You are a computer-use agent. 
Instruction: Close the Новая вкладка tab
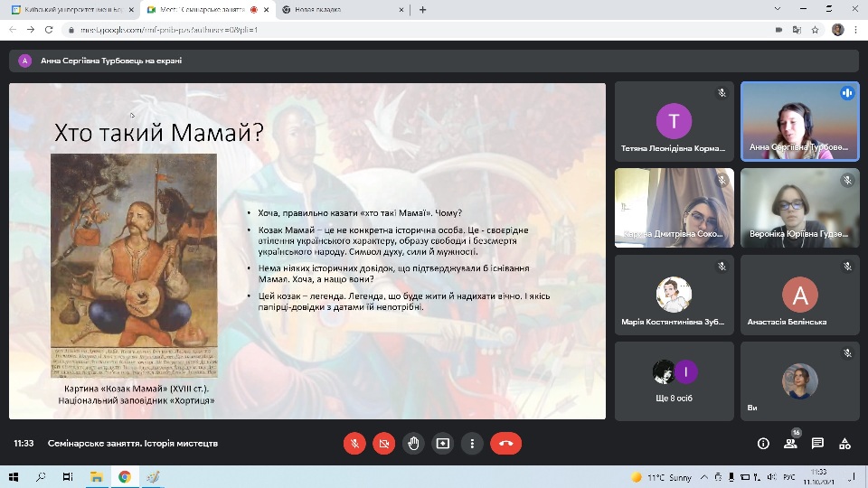(x=401, y=9)
